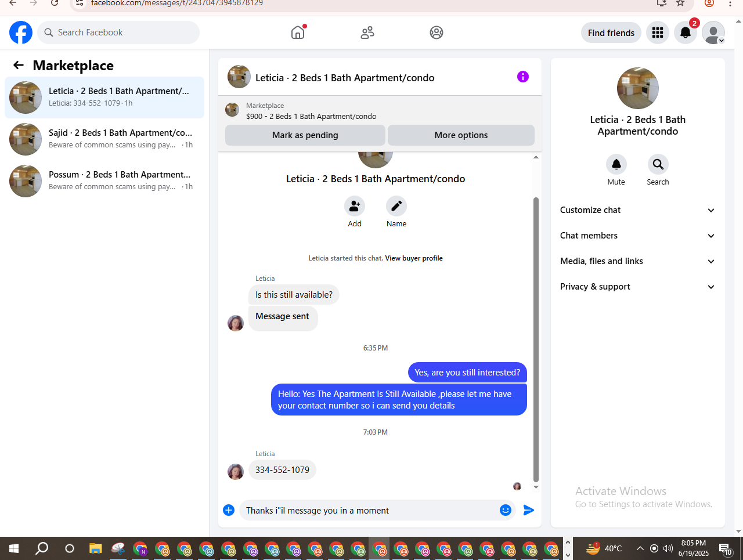Screen dimensions: 743x560
Task: Click the 334-552-1079 message bubble
Action: [282, 470]
